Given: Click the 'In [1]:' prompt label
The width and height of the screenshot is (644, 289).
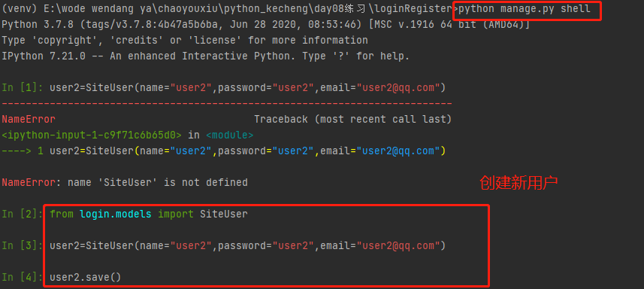Looking at the screenshot, I should [x=23, y=87].
